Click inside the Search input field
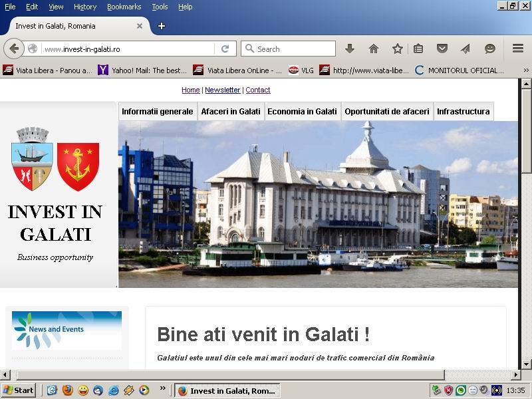This screenshot has width=532, height=399. point(289,49)
